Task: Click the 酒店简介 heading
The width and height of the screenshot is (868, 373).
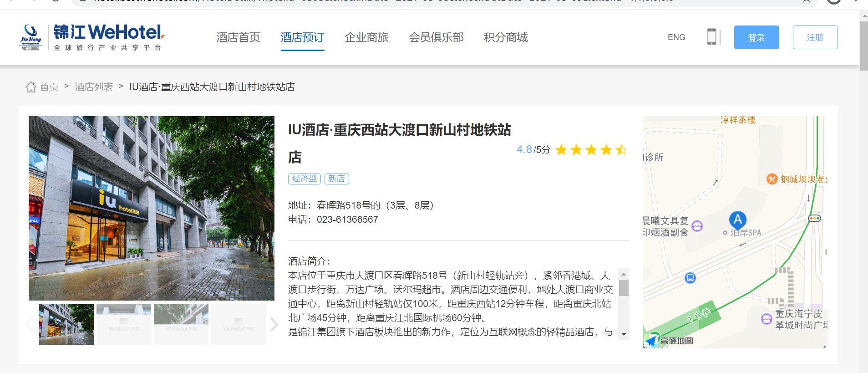Action: tap(309, 261)
